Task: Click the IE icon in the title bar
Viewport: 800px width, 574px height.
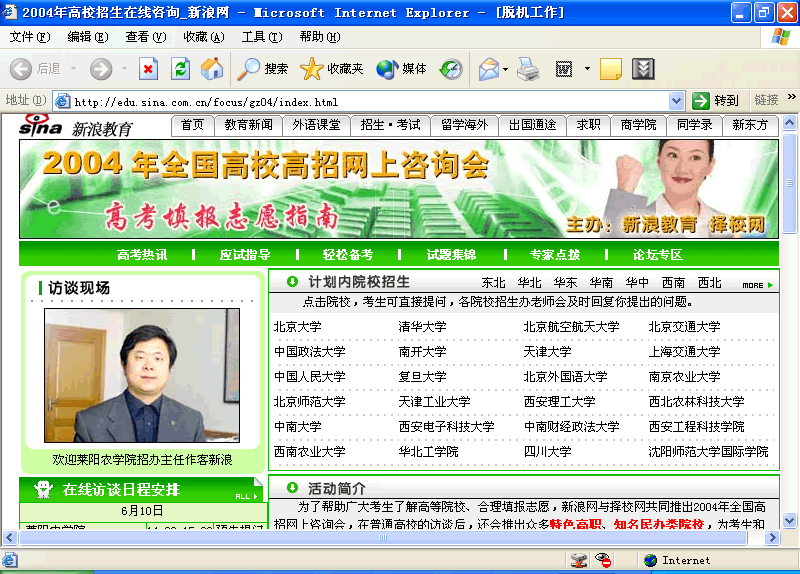Action: click(10, 12)
